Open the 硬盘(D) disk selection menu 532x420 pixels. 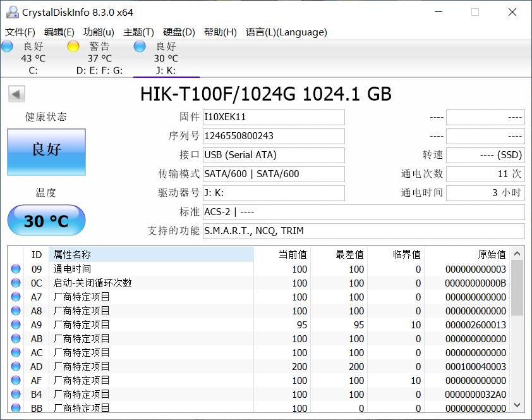tap(178, 32)
